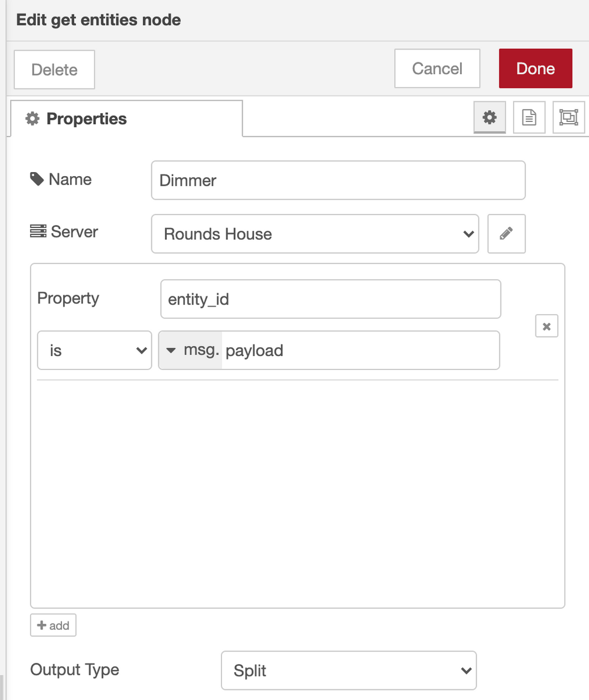Open the node description document icon
The width and height of the screenshot is (589, 700).
[529, 118]
